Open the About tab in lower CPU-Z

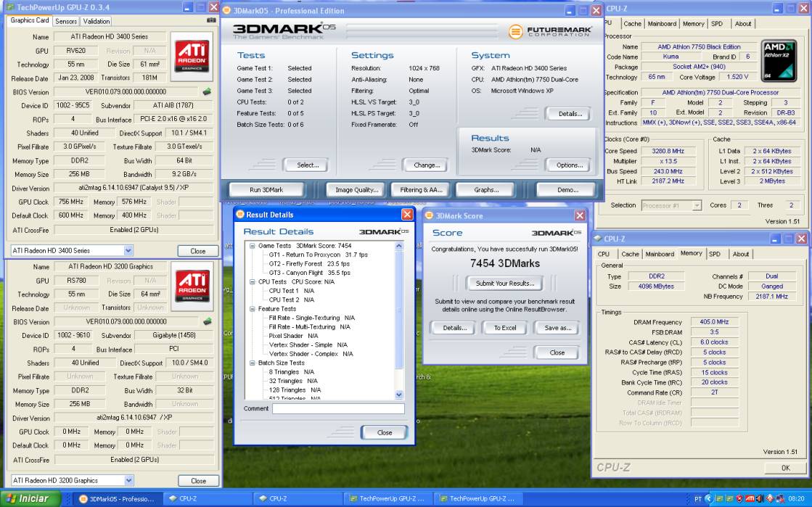(x=741, y=255)
